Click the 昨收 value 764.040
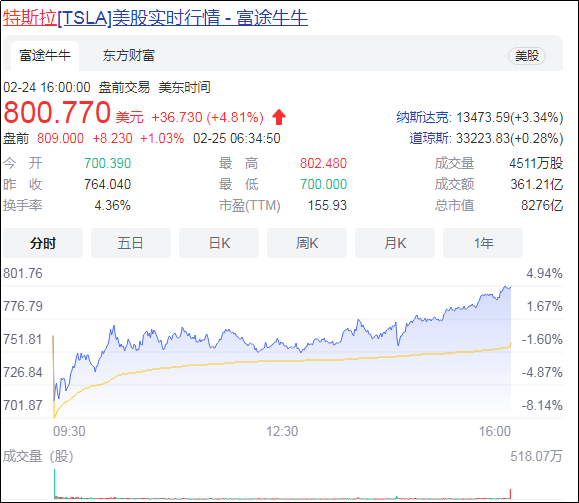579x503 pixels. click(107, 184)
